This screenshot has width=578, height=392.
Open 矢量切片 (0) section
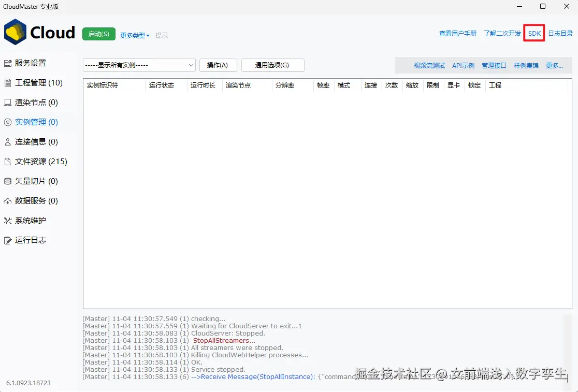tap(36, 181)
